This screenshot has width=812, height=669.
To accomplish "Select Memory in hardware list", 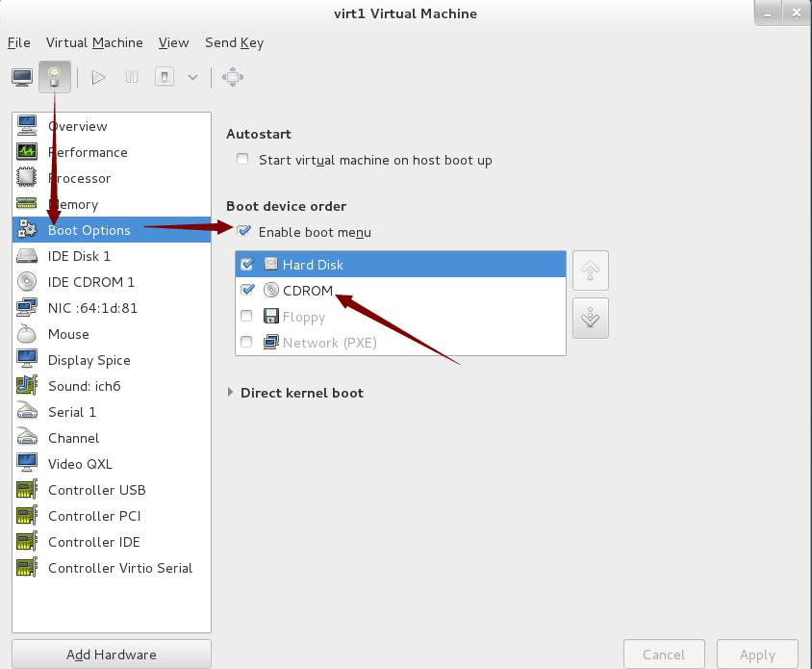I will click(x=112, y=204).
